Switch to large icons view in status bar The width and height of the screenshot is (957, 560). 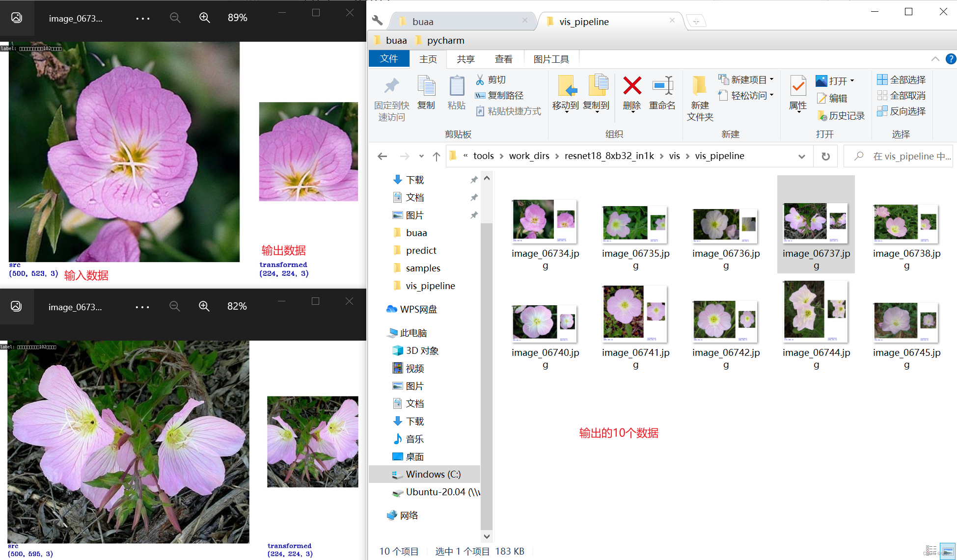pyautogui.click(x=948, y=551)
